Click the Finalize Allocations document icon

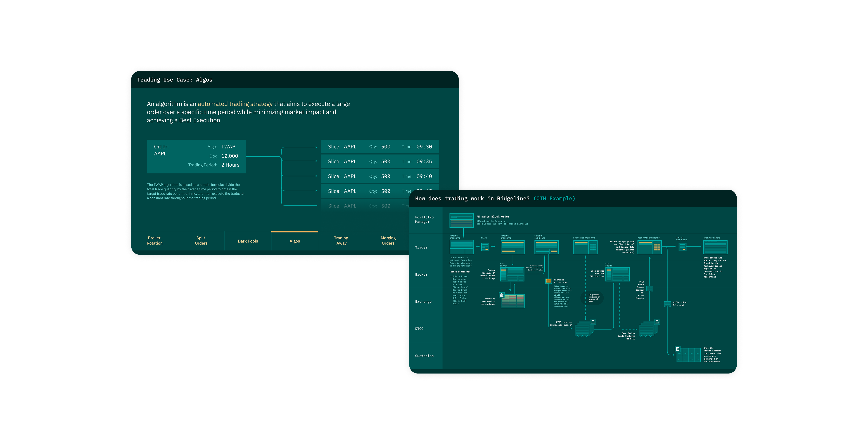[x=549, y=281]
